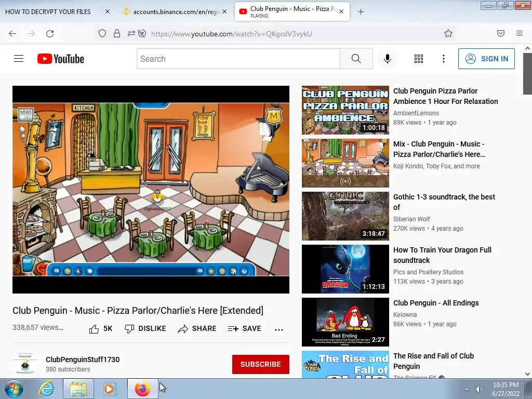Image resolution: width=532 pixels, height=399 pixels.
Task: Open How To Train Your Dragon thumbnail
Action: 345,269
